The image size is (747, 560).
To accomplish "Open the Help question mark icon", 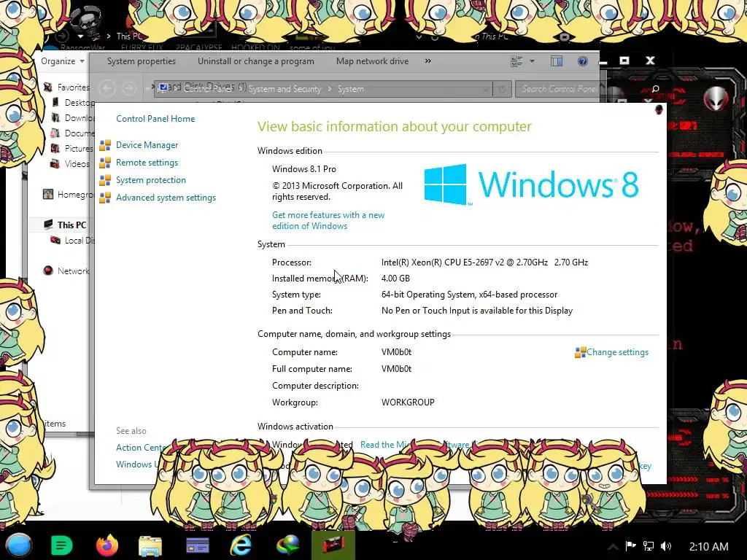I will coord(582,61).
